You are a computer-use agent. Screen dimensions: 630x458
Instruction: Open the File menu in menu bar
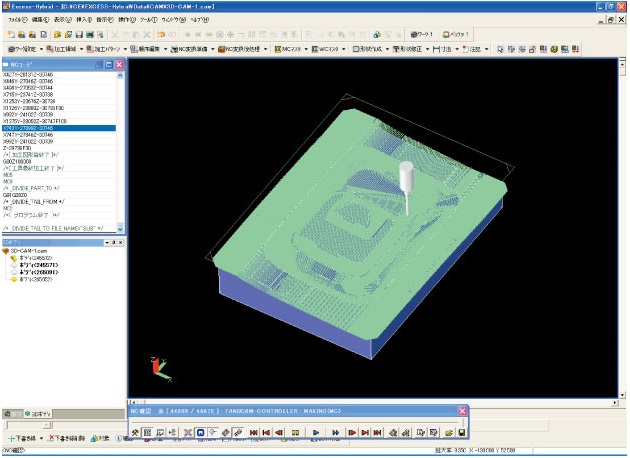[x=16, y=19]
